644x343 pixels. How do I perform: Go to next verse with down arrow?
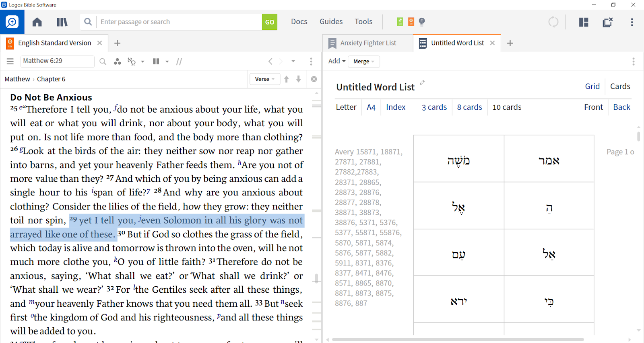tap(299, 79)
